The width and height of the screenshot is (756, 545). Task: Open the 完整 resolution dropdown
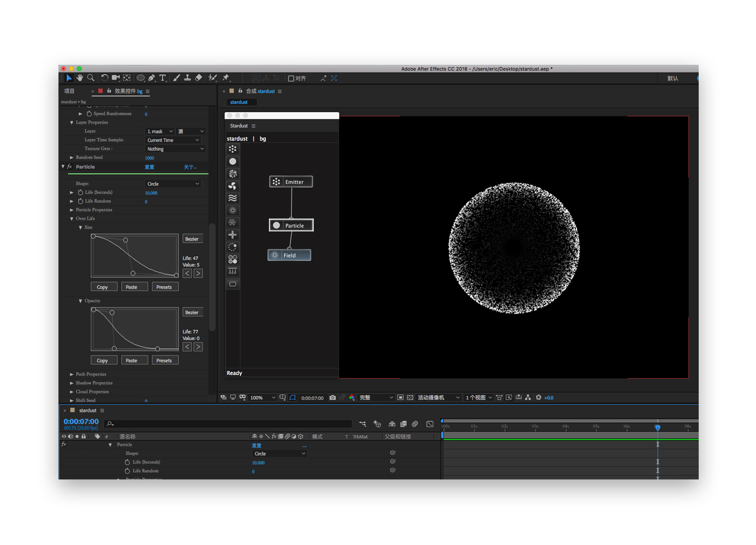pos(376,398)
